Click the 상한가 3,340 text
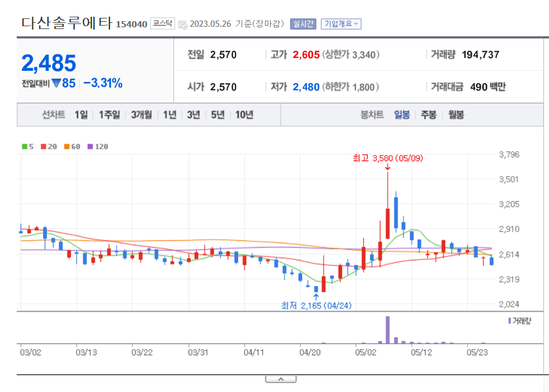The height and width of the screenshot is (392, 549). 351,55
